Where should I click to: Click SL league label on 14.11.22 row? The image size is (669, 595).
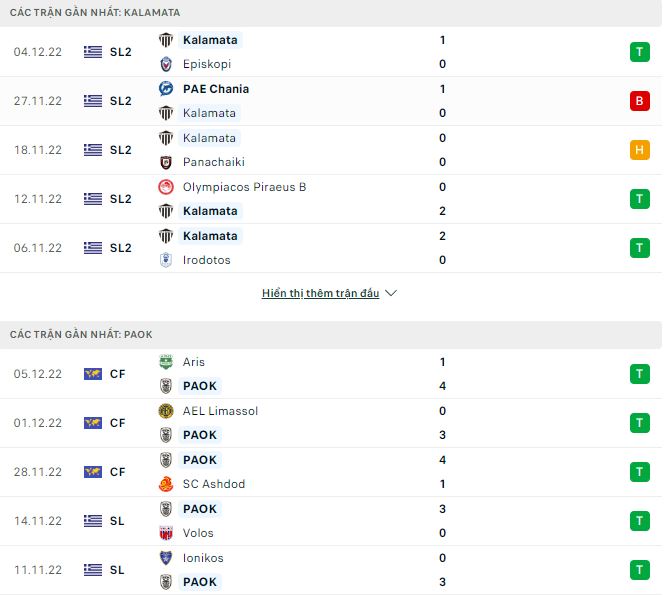(x=117, y=521)
